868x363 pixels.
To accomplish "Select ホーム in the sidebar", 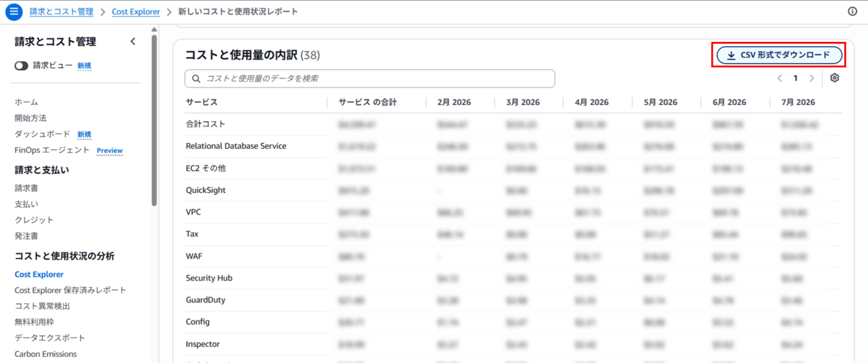I will pyautogui.click(x=26, y=102).
